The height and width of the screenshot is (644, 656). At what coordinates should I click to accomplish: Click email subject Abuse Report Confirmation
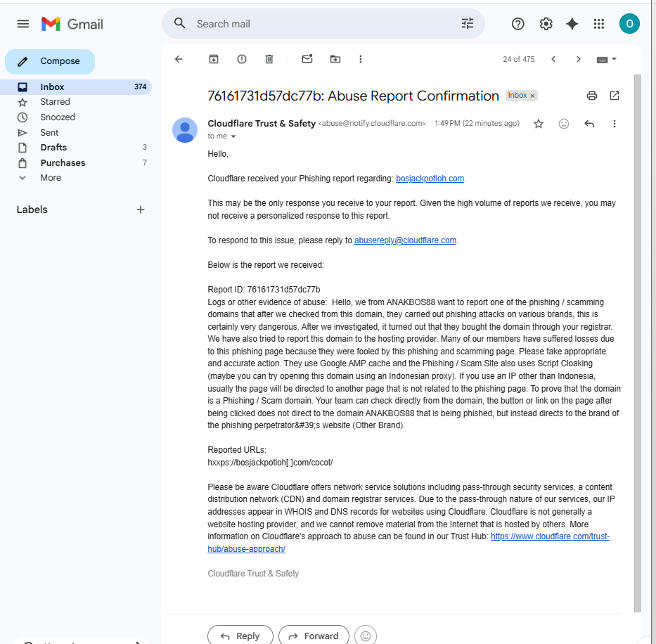[353, 96]
